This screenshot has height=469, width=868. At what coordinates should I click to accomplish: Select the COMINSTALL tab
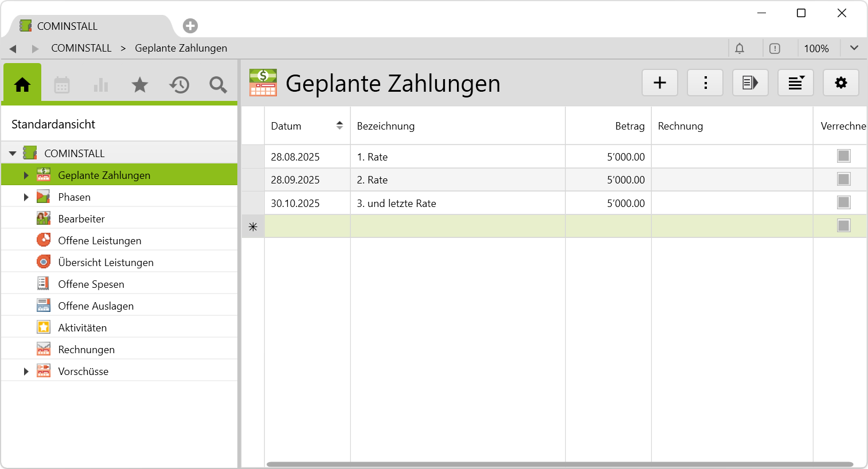pyautogui.click(x=67, y=26)
